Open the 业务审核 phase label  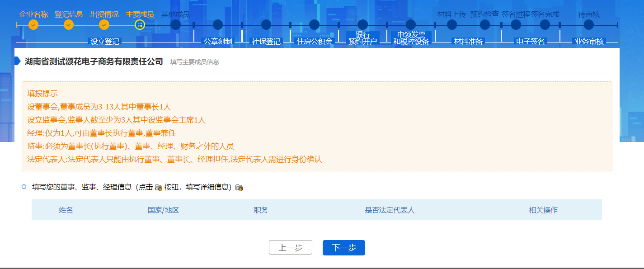[589, 42]
